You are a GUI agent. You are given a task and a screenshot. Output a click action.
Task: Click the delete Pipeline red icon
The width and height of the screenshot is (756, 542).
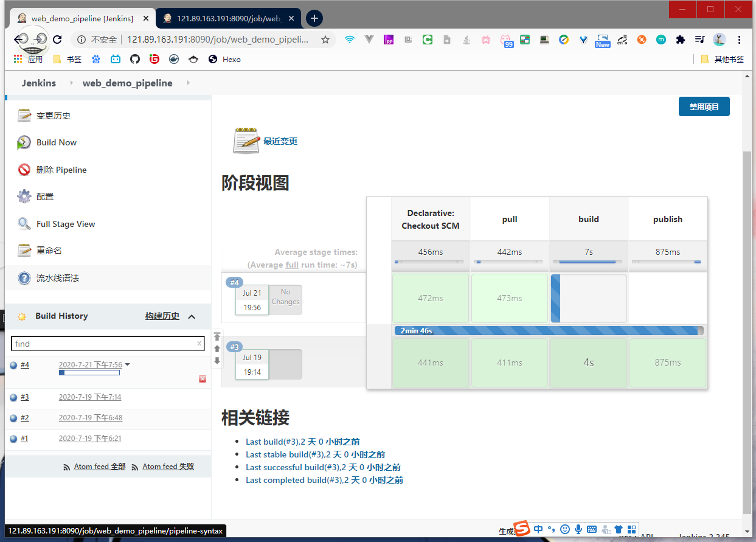(24, 170)
